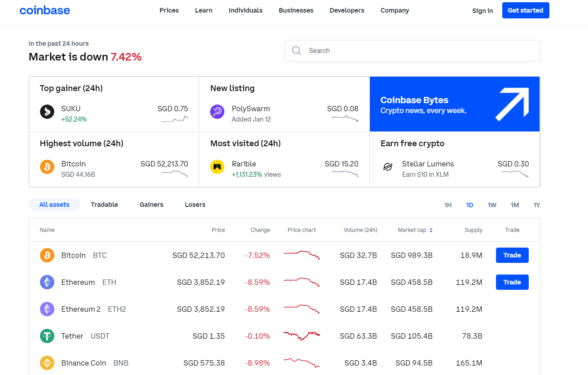Viewport: 588px width, 375px height.
Task: Click the SUKU coin icon
Action: tap(47, 112)
